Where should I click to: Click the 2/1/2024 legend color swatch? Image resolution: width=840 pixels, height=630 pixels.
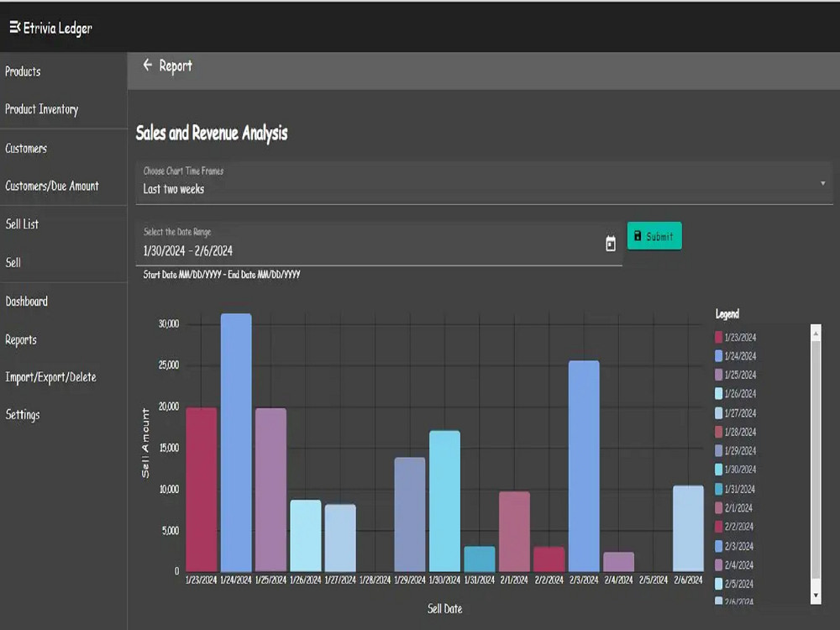click(x=718, y=508)
